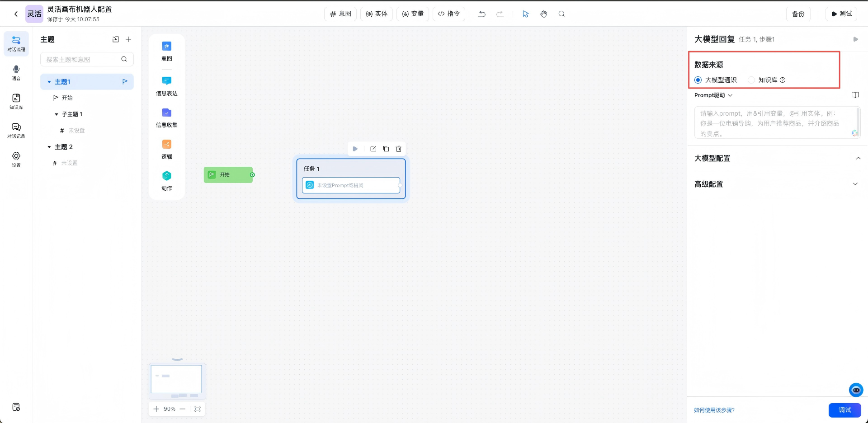
Task: Switch to the 变量 tab at top
Action: tap(412, 14)
